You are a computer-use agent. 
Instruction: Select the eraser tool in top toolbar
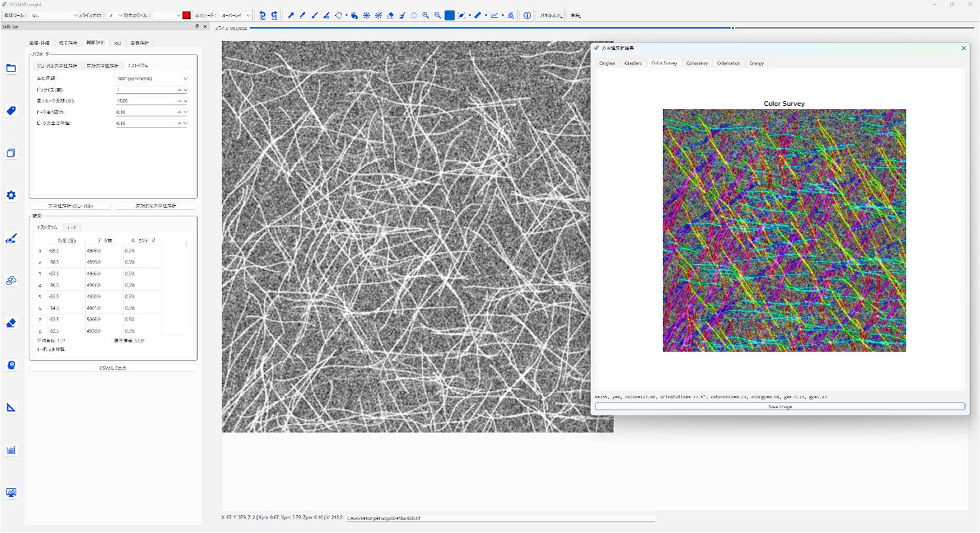coord(390,15)
